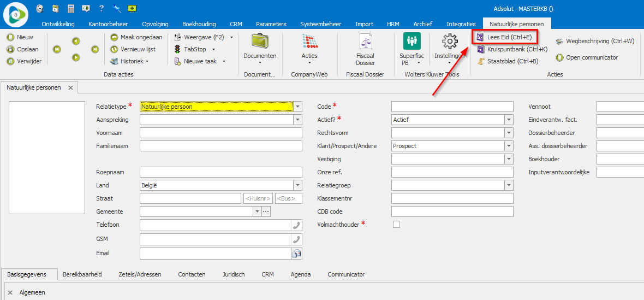644x300 pixels.
Task: Open the Zetels/Adressen tab
Action: coord(140,274)
